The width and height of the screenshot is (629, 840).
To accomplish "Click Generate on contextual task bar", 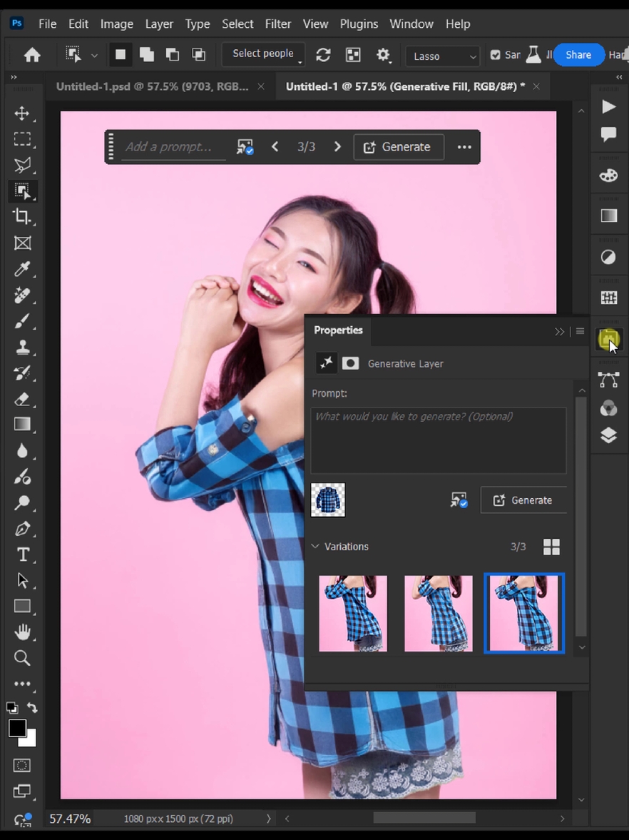I will click(x=398, y=147).
